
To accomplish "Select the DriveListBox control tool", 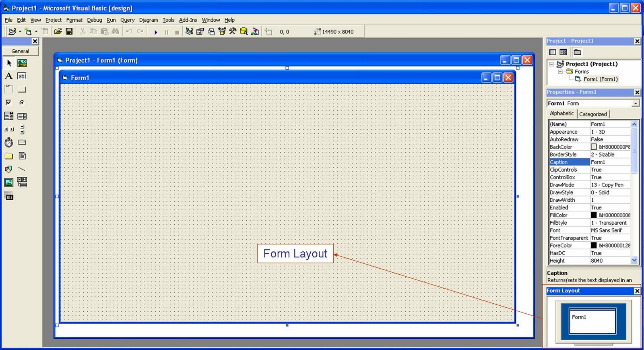I will (22, 143).
